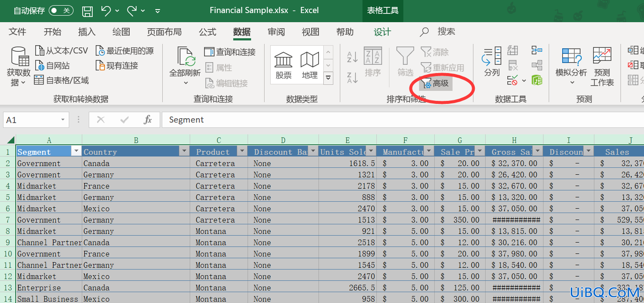Open the Country column filter dropdown
This screenshot has height=303, width=644.
pos(184,151)
